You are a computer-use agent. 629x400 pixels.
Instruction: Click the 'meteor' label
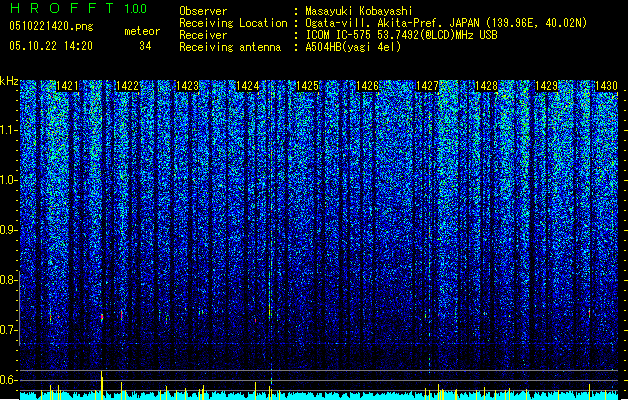(142, 31)
